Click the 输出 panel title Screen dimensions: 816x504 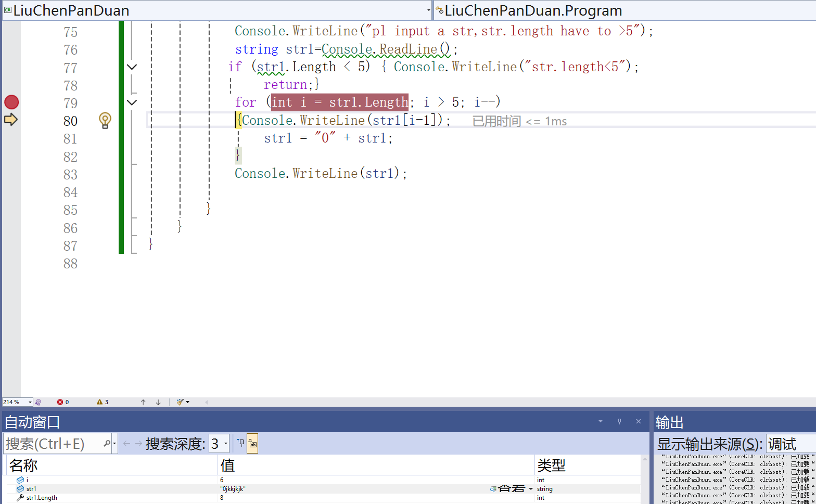pyautogui.click(x=670, y=422)
